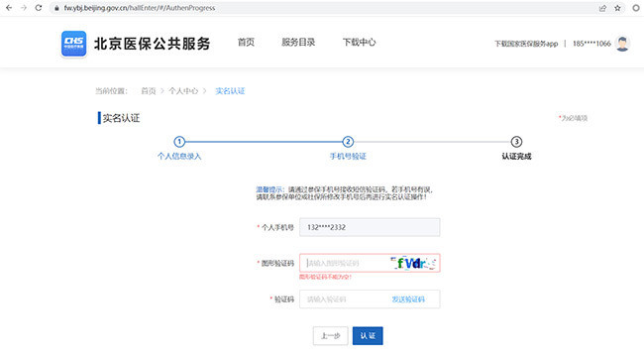Click the 为必填项 required note
Screen dimensions: 644x358
point(573,118)
